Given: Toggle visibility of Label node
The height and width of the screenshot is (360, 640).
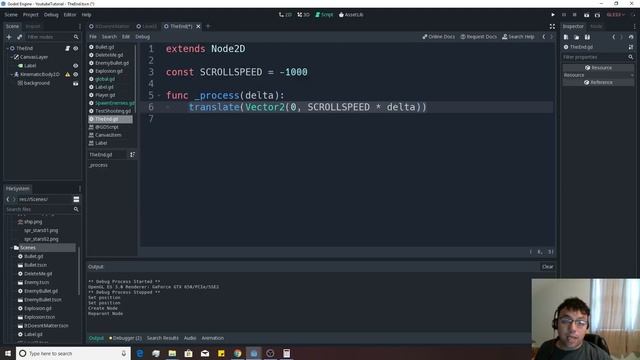Looking at the screenshot, I should (x=76, y=65).
